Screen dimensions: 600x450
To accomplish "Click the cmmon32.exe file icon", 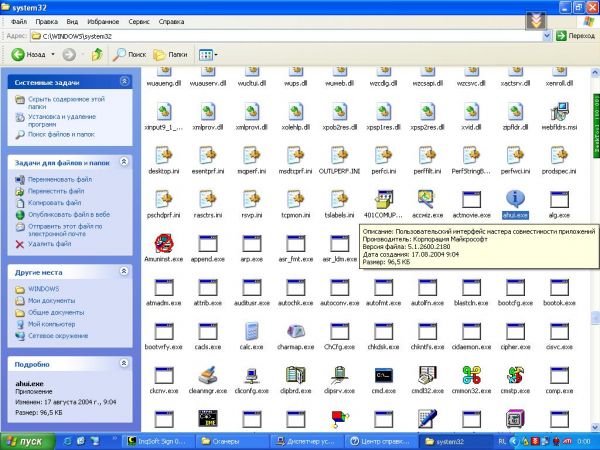I will click(470, 376).
